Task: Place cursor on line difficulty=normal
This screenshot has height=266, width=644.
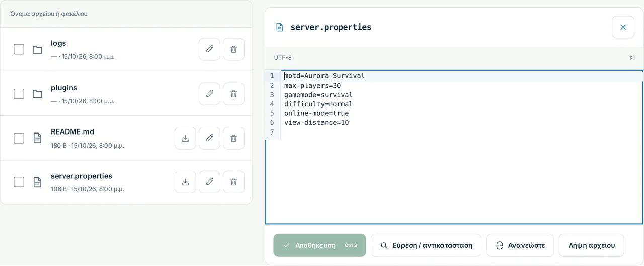Action: [318, 104]
